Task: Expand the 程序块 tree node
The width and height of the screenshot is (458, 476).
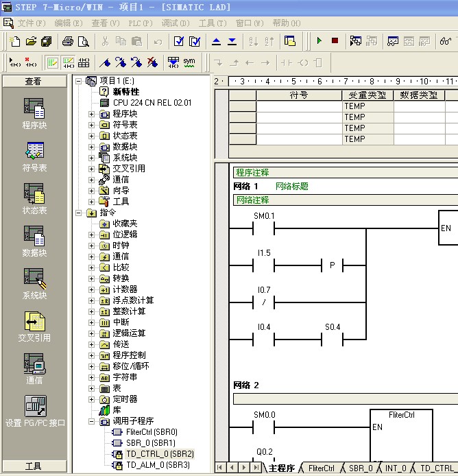Action: point(92,114)
